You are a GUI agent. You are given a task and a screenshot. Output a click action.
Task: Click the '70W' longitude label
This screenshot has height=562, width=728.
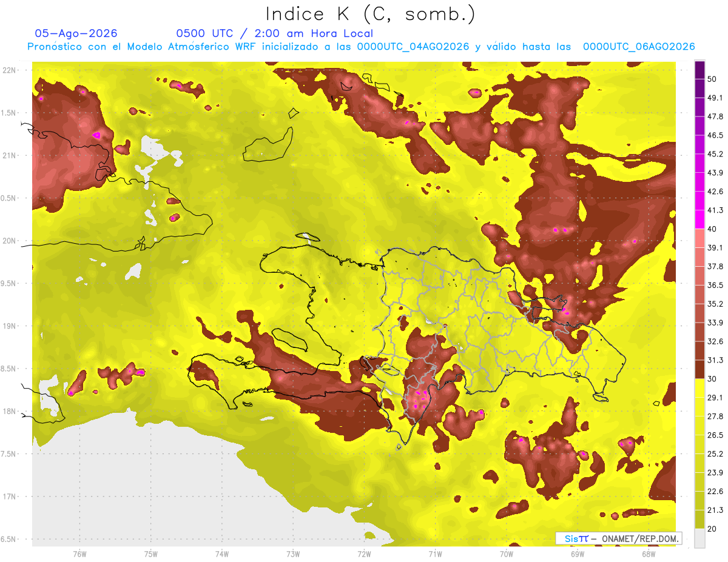click(507, 554)
